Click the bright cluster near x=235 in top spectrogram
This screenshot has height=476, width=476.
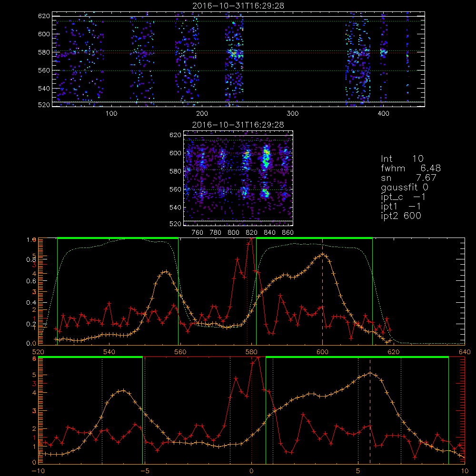234,54
